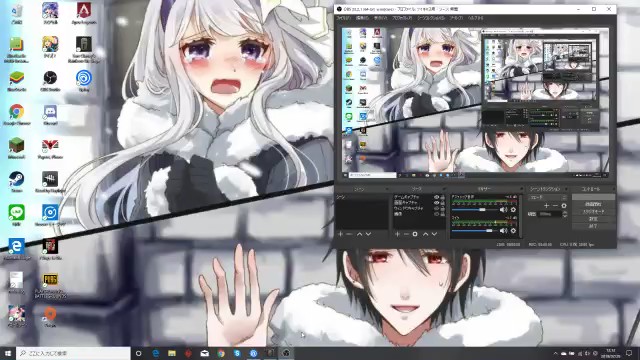Image resolution: width=640 pixels, height=360 pixels.
Task: Lock the ゲームキャプチャ source
Action: 442,197
